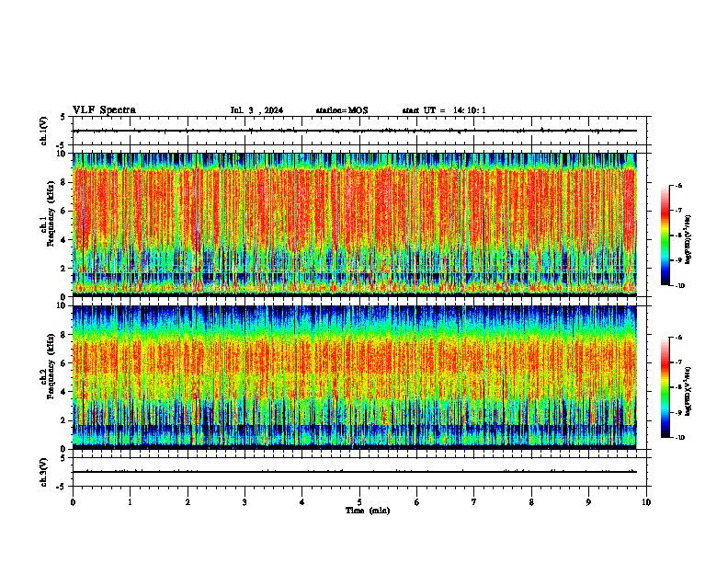Click time axis tick label '3'
This screenshot has width=728, height=563.
[x=245, y=502]
